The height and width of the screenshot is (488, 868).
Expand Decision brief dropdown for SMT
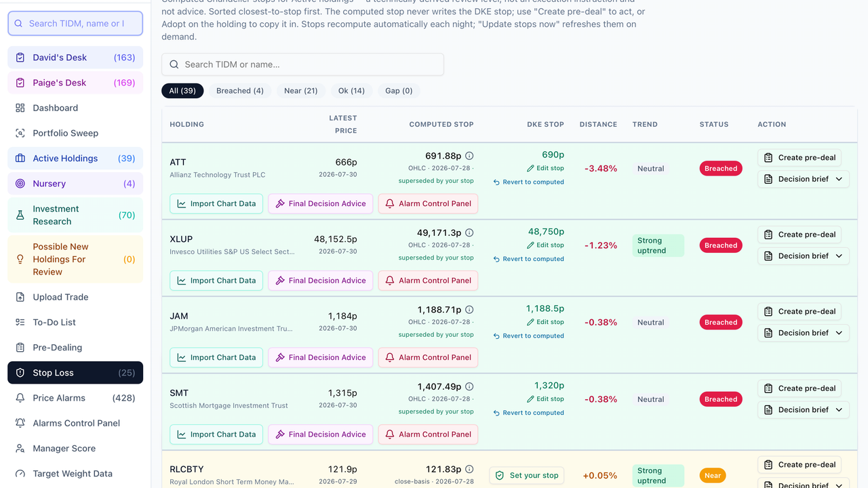point(803,409)
